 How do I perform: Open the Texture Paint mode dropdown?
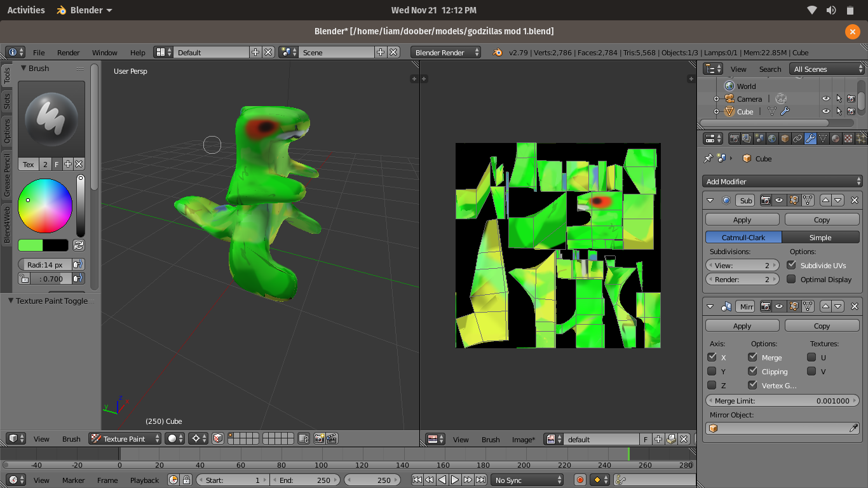tap(125, 438)
